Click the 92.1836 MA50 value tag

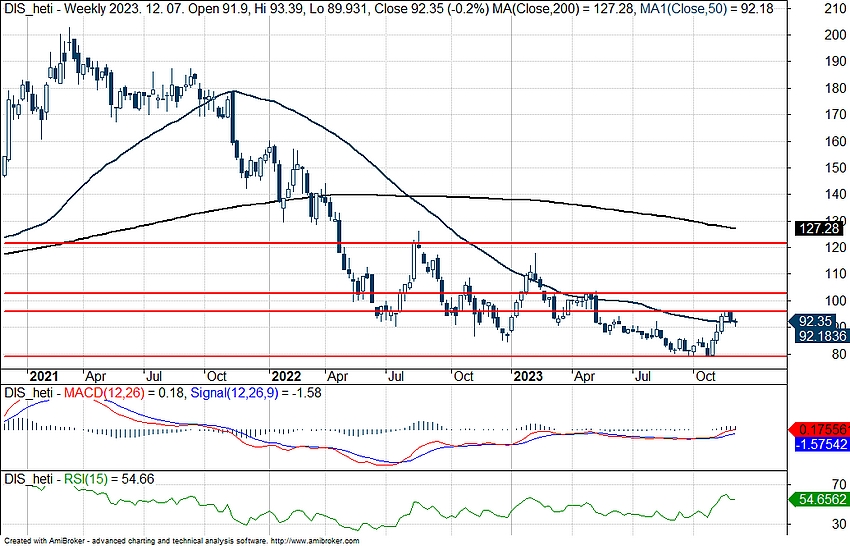(822, 336)
